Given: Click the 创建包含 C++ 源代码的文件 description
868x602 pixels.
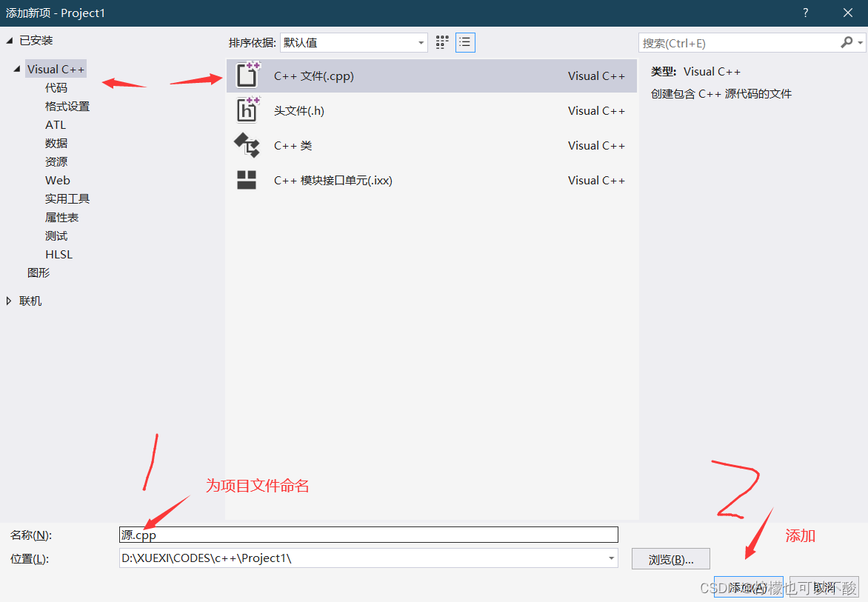Looking at the screenshot, I should pyautogui.click(x=721, y=93).
